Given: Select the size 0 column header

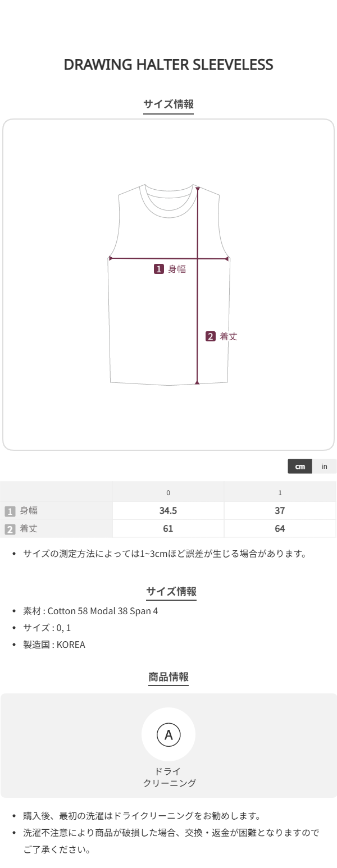Looking at the screenshot, I should pos(168,492).
